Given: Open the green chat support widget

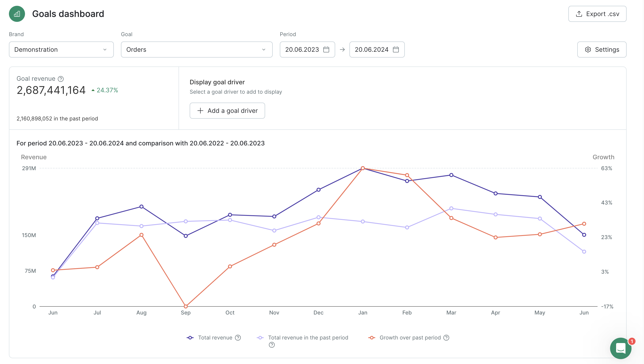Looking at the screenshot, I should [621, 348].
